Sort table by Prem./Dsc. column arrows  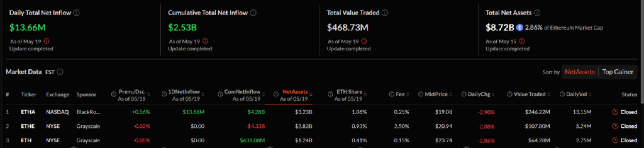(x=149, y=94)
